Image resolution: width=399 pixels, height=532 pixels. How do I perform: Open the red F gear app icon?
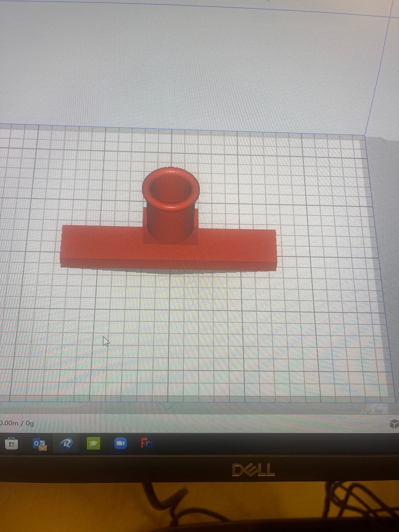(146, 443)
